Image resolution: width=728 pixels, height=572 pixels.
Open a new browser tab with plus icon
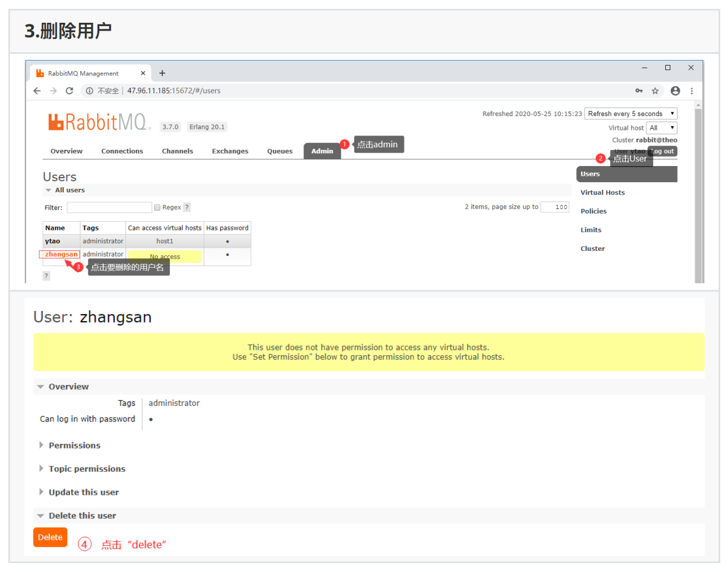point(162,73)
